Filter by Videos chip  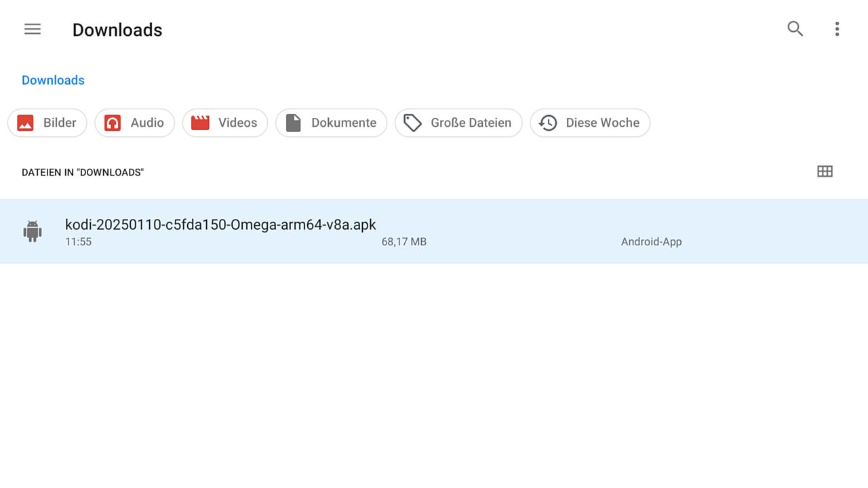tap(225, 123)
